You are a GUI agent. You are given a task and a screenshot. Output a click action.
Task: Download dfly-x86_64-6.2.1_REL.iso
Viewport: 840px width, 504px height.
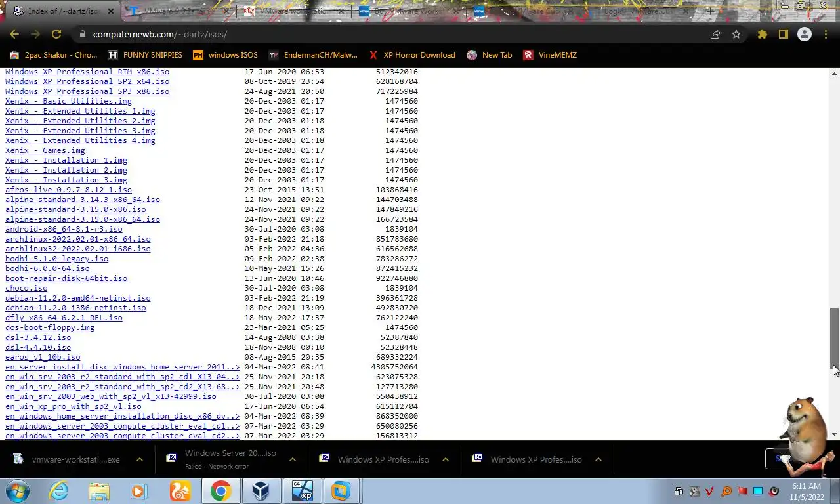64,318
